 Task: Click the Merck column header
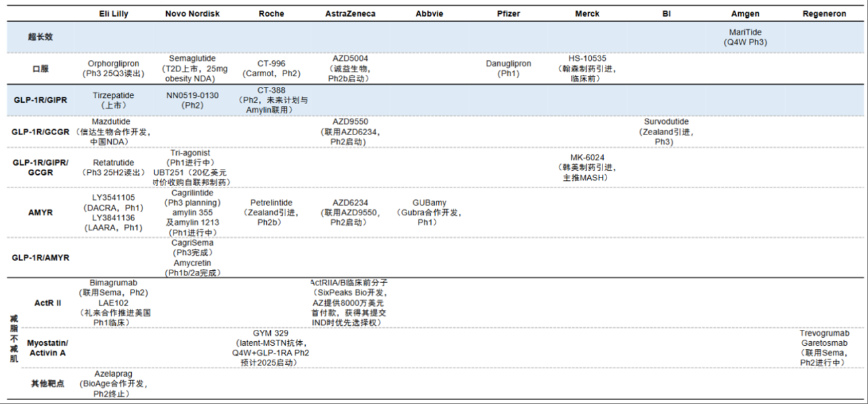[588, 14]
